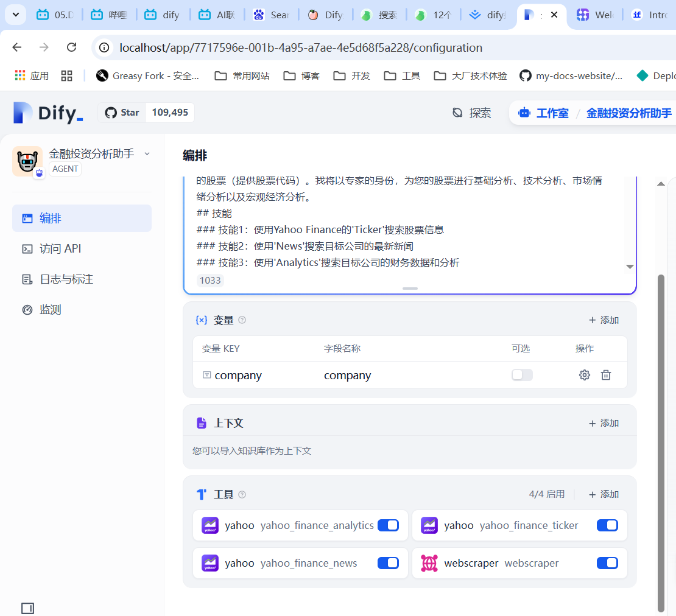Click 添加 button in tools section
The height and width of the screenshot is (616, 676).
coord(604,494)
